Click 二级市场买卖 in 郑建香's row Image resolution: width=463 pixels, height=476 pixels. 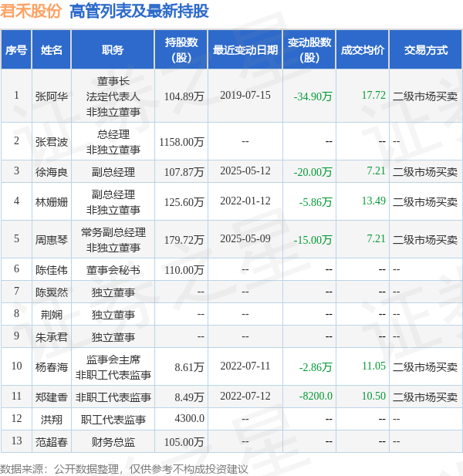[425, 397]
